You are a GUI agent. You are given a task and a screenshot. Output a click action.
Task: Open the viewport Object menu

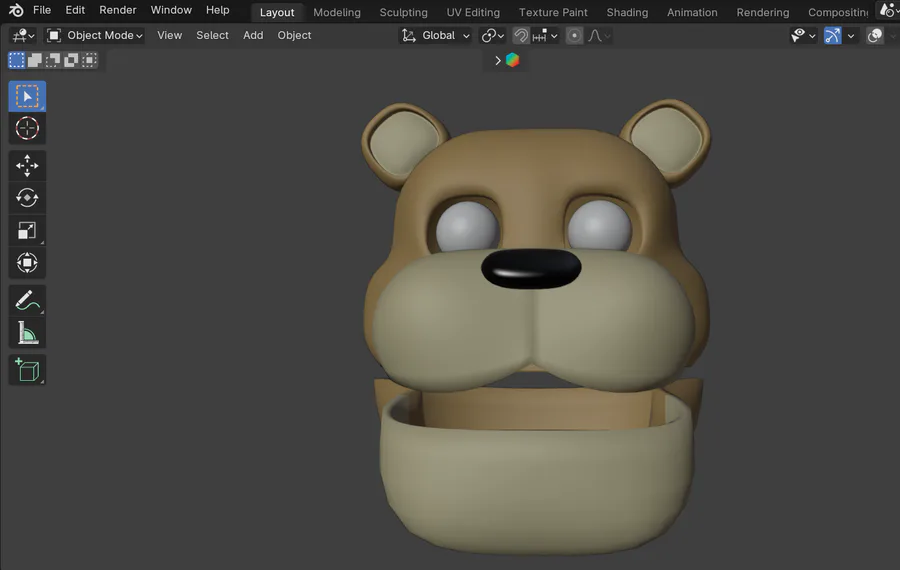pos(294,36)
